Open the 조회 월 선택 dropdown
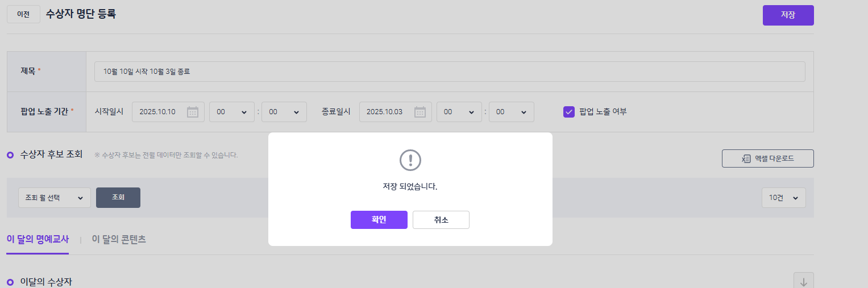The width and height of the screenshot is (868, 288). point(55,198)
